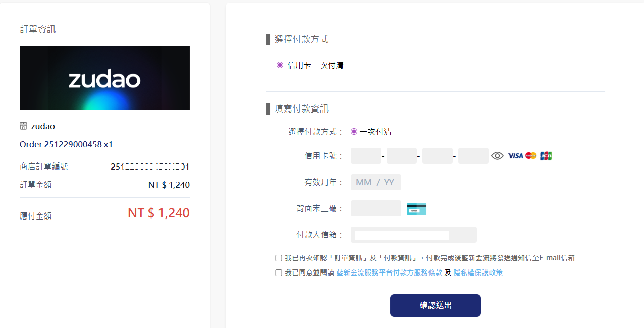Click the JCB card logo
This screenshot has height=328, width=644.
546,156
